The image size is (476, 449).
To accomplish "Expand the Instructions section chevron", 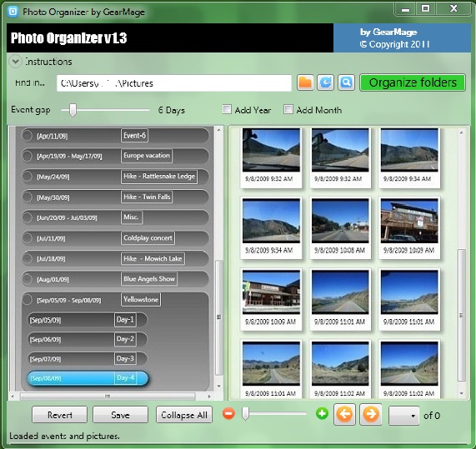I will pos(15,62).
